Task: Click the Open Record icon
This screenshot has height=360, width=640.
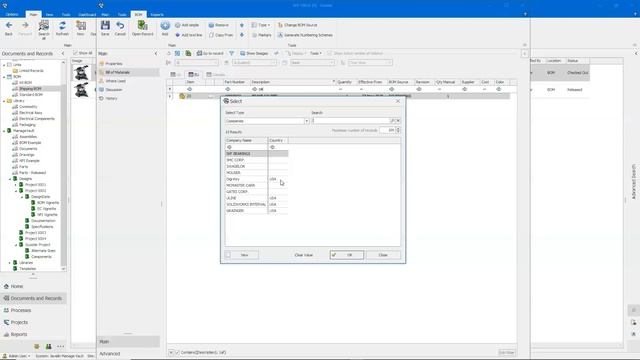Action: point(142,28)
